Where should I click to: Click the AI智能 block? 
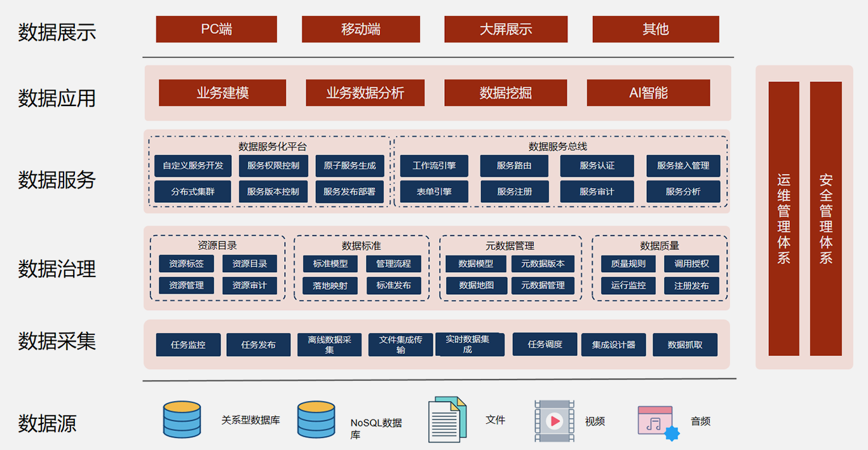tap(648, 93)
